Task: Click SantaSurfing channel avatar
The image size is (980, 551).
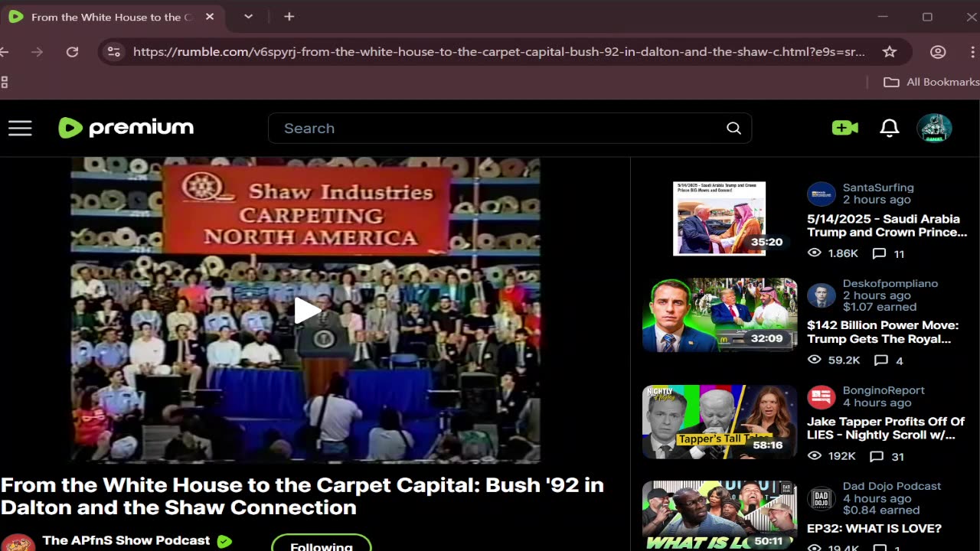Action: pos(822,194)
